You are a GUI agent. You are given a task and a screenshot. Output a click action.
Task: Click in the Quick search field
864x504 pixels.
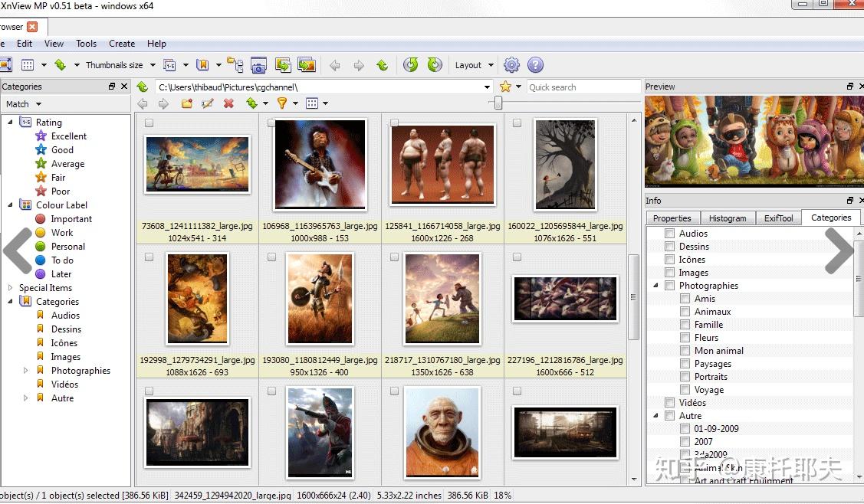coord(583,87)
